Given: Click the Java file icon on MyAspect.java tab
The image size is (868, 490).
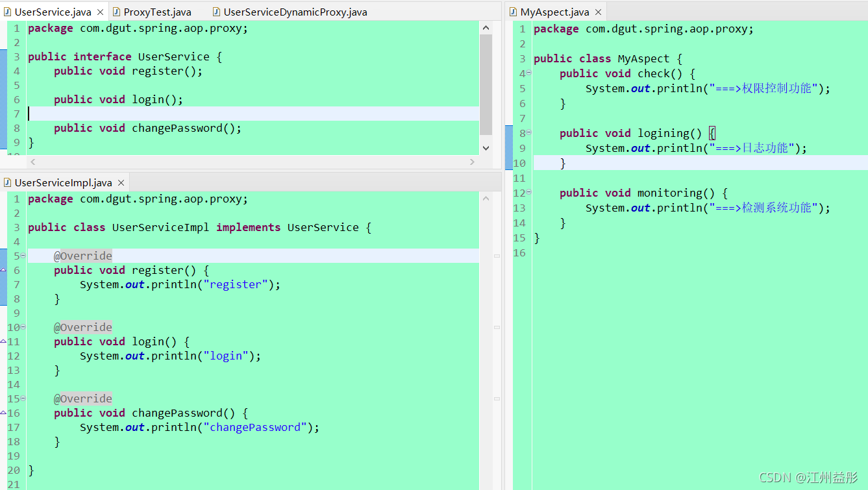Looking at the screenshot, I should (x=514, y=12).
